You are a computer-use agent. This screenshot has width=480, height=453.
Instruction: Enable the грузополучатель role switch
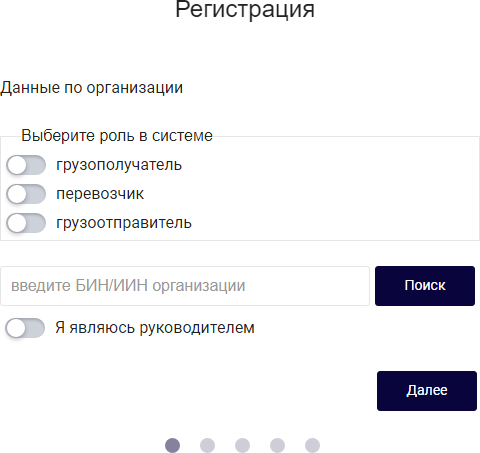[26, 165]
